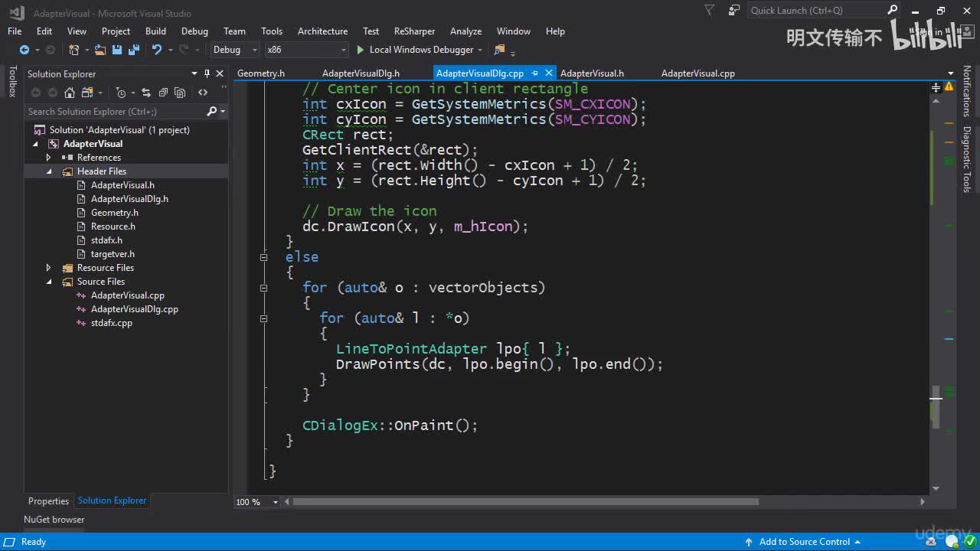Toggle auto-hide pin on Solution Explorer panel
Image resolution: width=980 pixels, height=551 pixels.
point(207,73)
